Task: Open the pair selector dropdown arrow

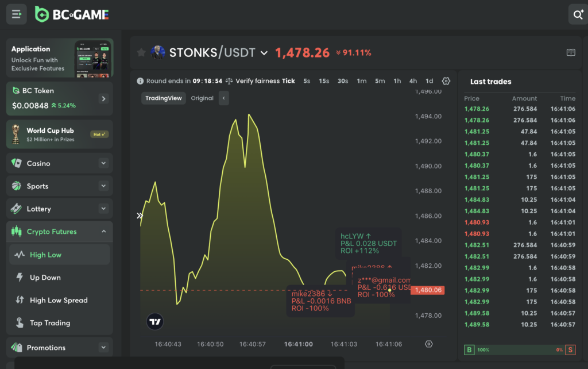Action: click(264, 53)
